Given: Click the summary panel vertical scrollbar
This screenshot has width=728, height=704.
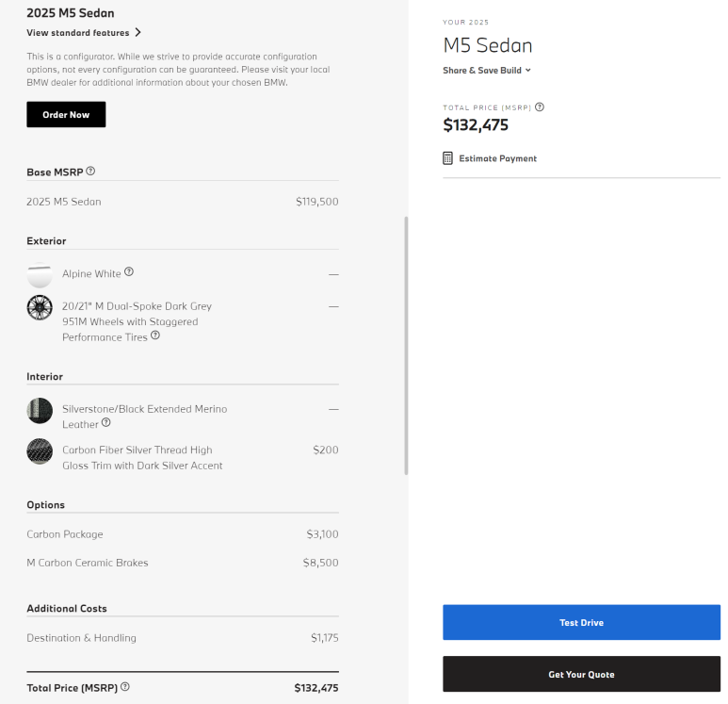Looking at the screenshot, I should click(407, 345).
